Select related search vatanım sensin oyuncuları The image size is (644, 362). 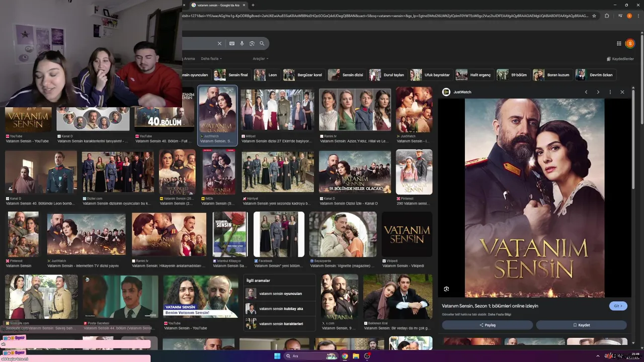tap(280, 294)
